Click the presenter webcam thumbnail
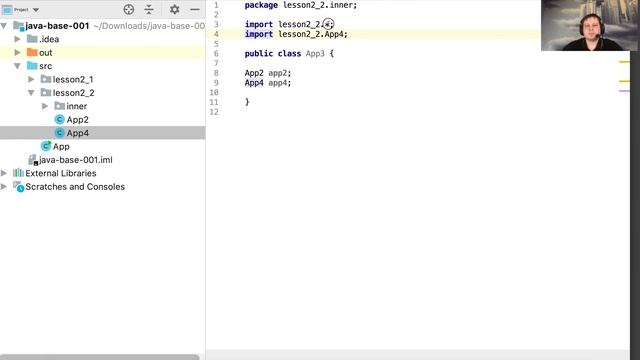The width and height of the screenshot is (640, 360). point(588,25)
